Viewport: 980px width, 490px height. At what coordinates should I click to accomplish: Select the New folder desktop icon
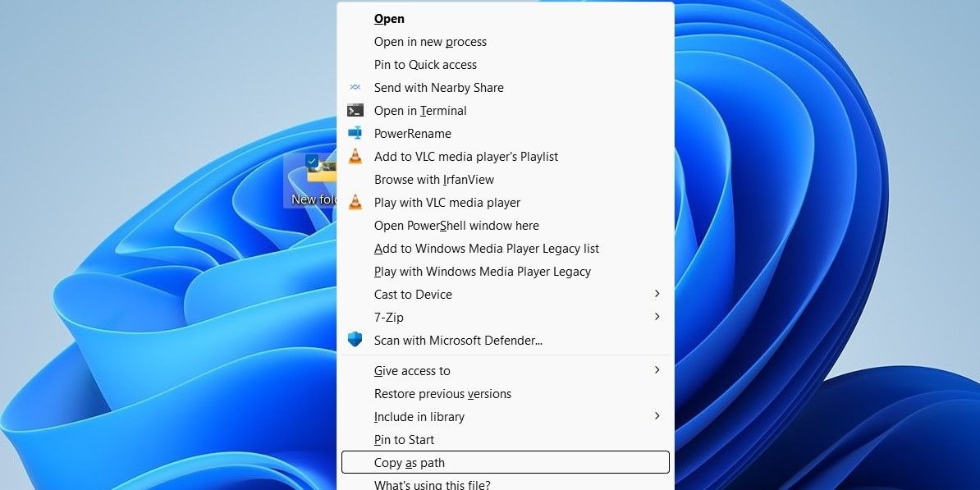[x=311, y=181]
